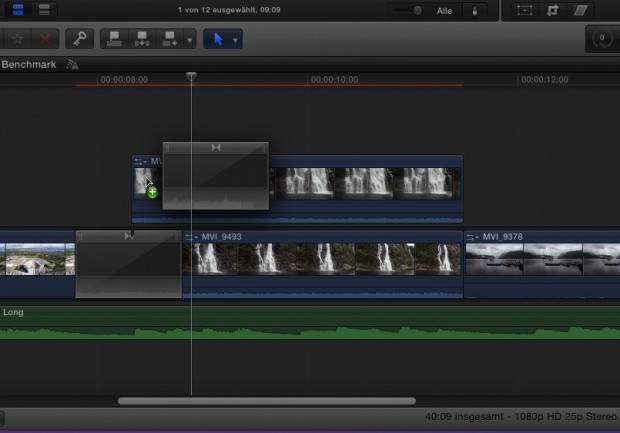Screen dimensions: 620x433
Task: Open the keyword editor key icon
Action: (79, 39)
